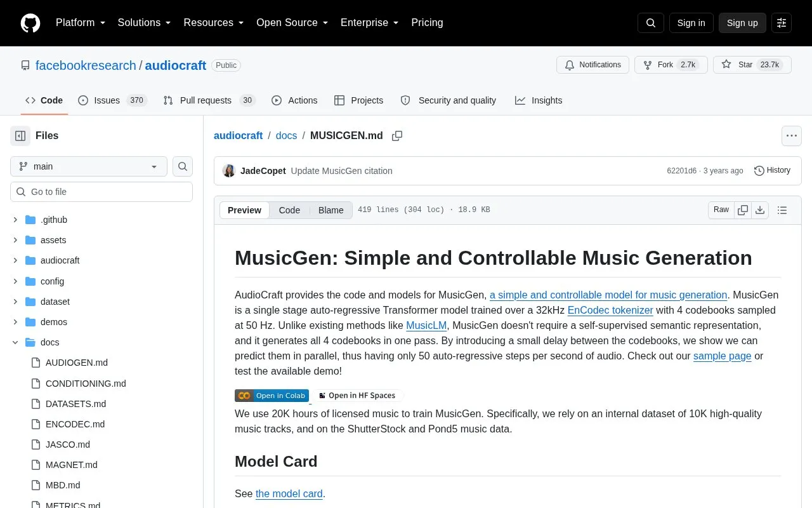Open the Actions tab
812x508 pixels.
[x=294, y=100]
